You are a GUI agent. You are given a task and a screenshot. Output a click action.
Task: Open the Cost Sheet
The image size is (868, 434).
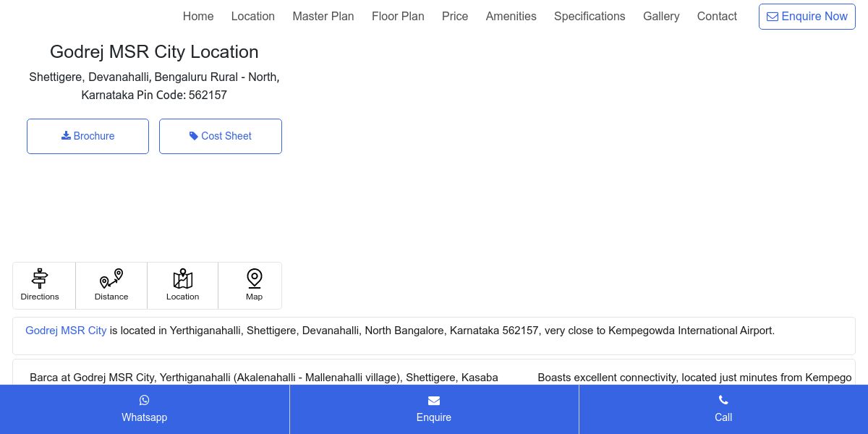221,136
